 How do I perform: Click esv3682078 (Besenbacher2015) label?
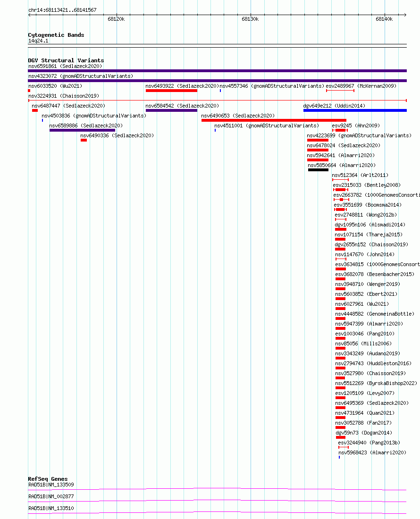point(375,275)
